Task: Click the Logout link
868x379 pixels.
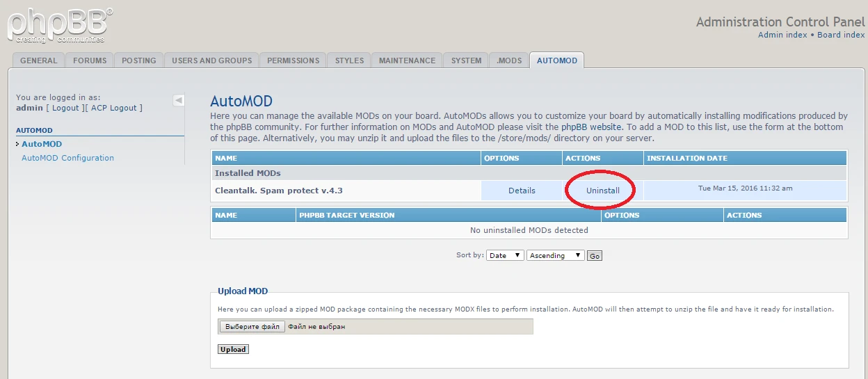Action: pyautogui.click(x=65, y=108)
